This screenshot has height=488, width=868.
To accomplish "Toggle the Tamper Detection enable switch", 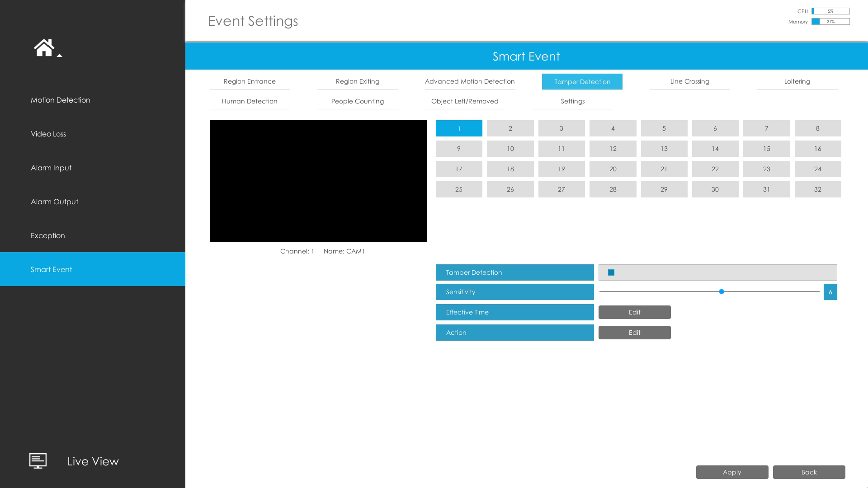I will click(611, 272).
